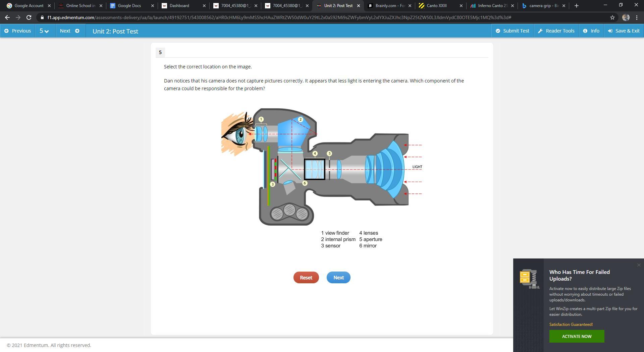Close the Brainly.com tab
644x352 pixels.
[410, 6]
